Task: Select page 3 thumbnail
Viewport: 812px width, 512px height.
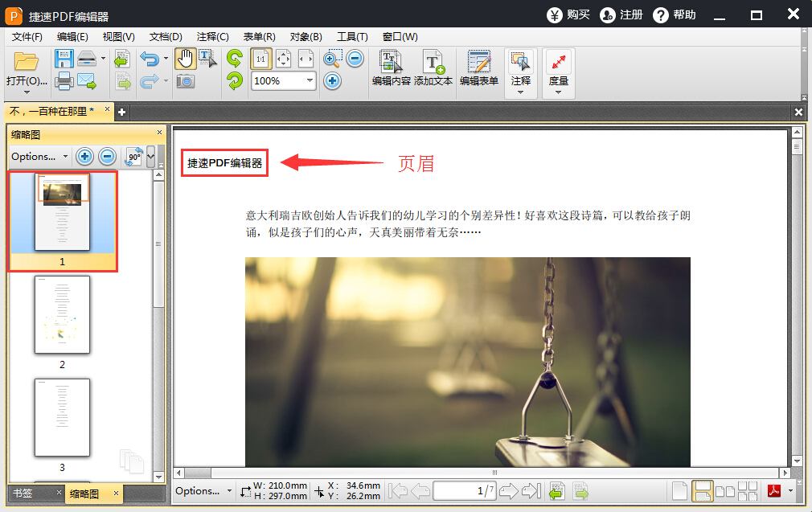Action: coord(62,418)
